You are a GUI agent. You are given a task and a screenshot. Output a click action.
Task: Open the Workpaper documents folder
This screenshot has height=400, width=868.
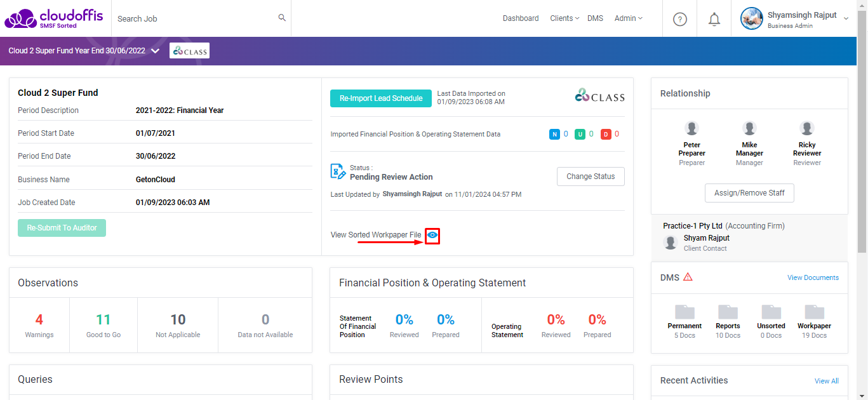tap(815, 311)
